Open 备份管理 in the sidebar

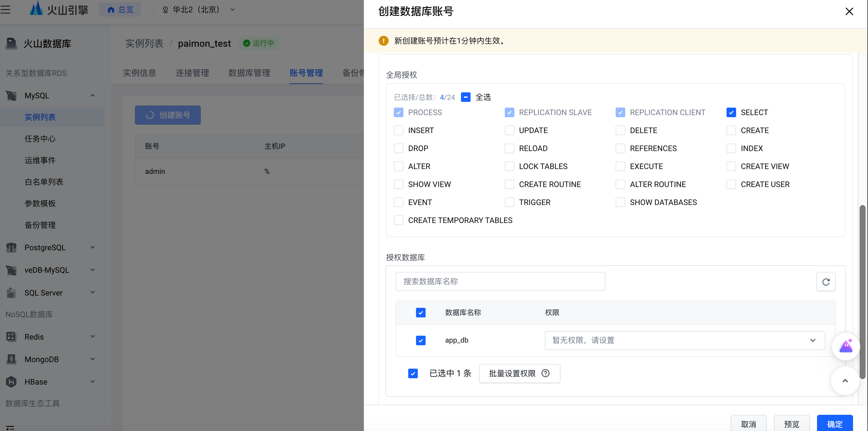pyautogui.click(x=40, y=225)
